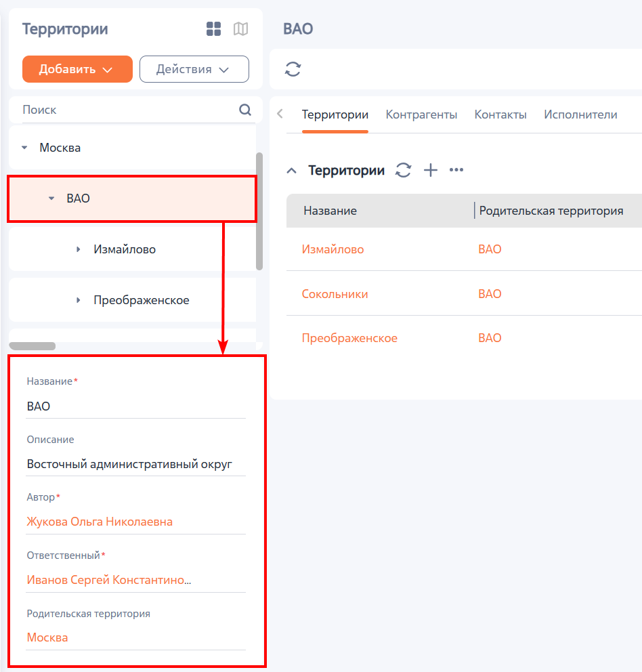Viewport: 642px width, 672px height.
Task: Switch to the grid view icon
Action: [x=213, y=29]
